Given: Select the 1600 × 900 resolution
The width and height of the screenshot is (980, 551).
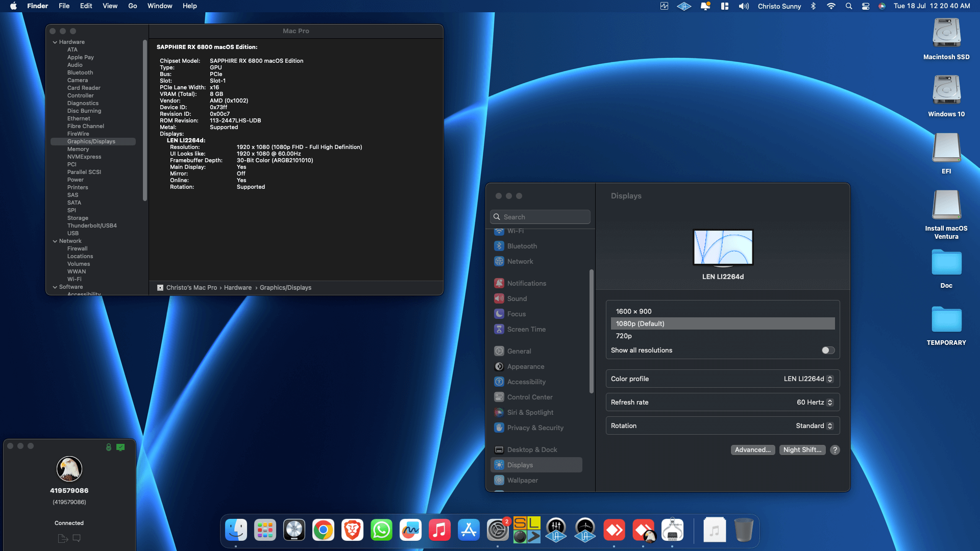Looking at the screenshot, I should point(723,311).
